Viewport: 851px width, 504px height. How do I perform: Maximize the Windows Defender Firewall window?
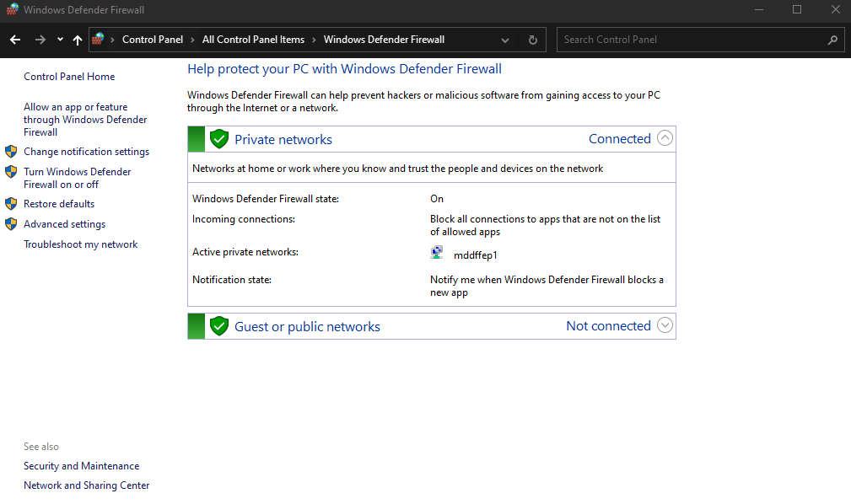click(x=797, y=10)
